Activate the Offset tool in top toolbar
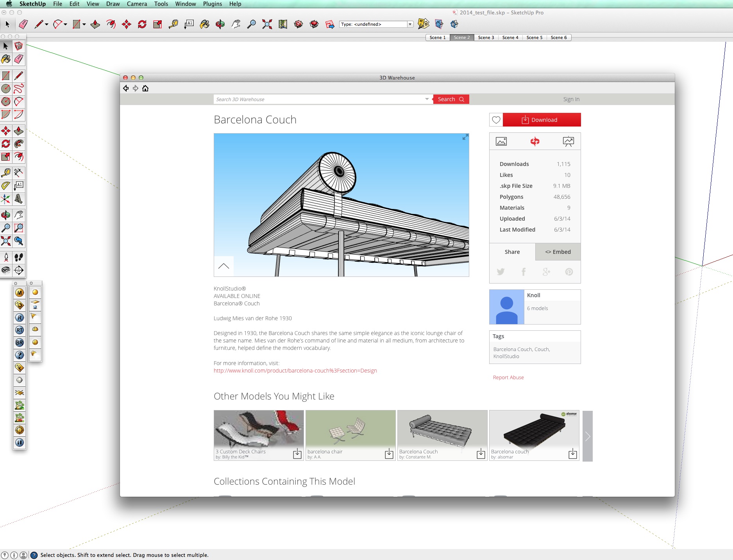 111,24
